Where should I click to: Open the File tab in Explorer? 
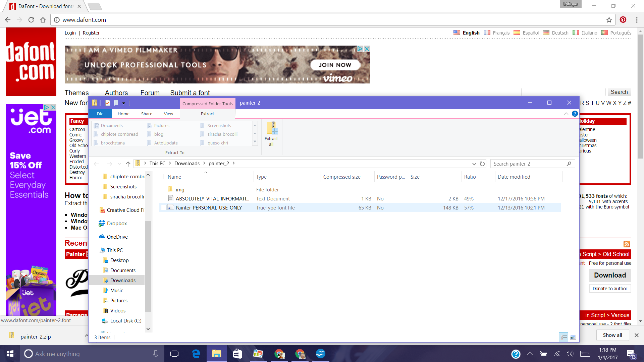click(100, 114)
